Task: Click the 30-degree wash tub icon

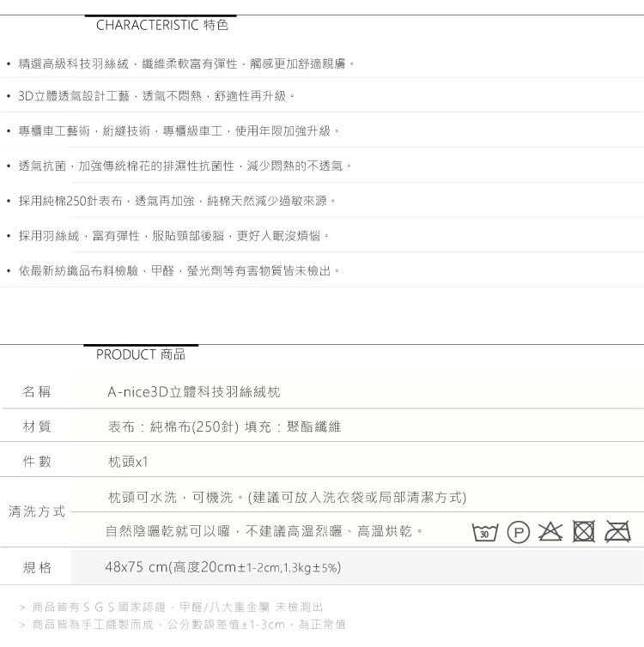Action: coord(485,533)
